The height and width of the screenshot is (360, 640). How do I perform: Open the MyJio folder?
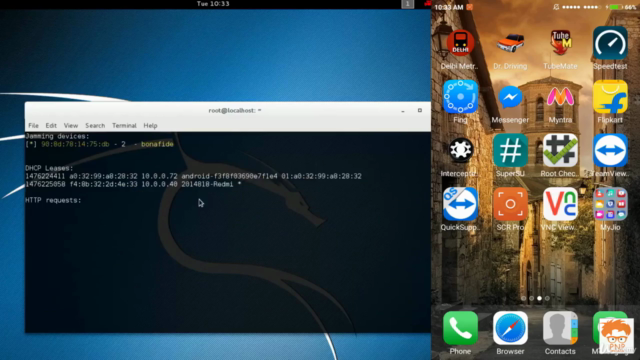click(x=610, y=204)
